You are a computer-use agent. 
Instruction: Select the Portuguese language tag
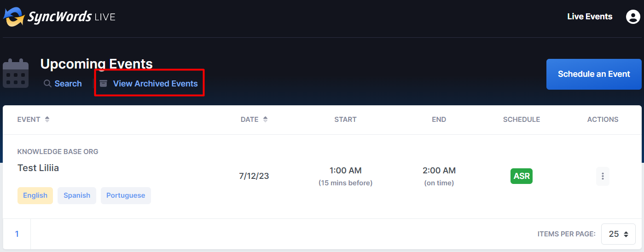click(x=126, y=195)
